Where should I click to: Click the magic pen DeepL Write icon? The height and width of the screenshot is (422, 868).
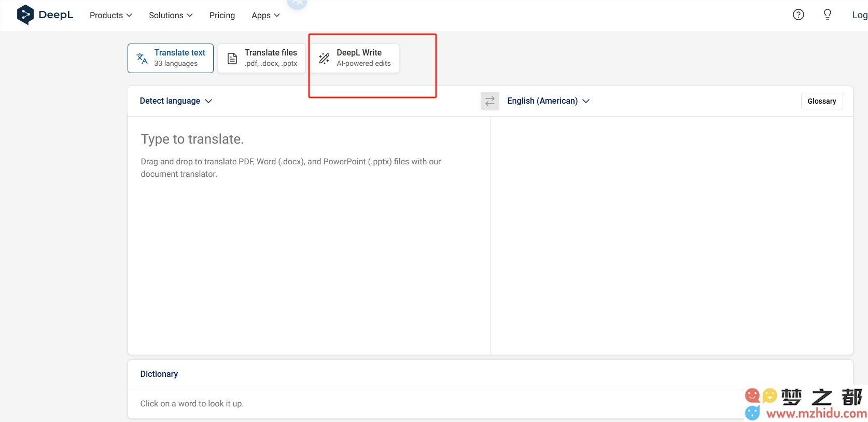point(324,58)
